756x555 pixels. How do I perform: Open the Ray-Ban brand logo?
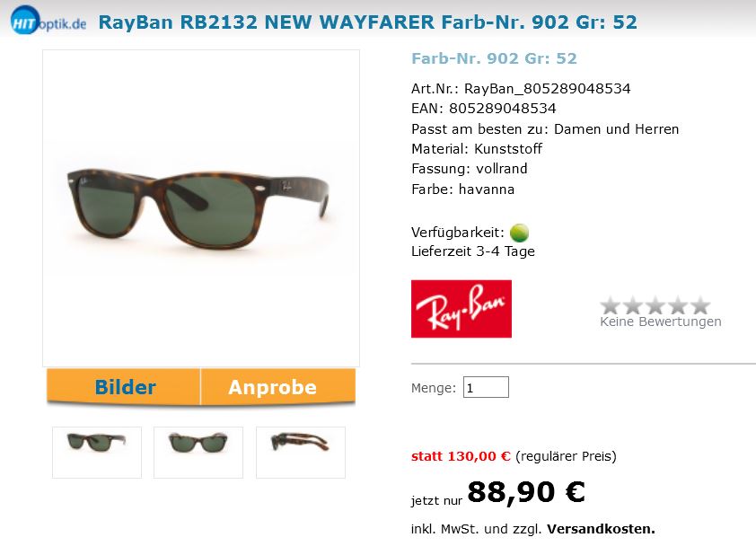click(461, 309)
